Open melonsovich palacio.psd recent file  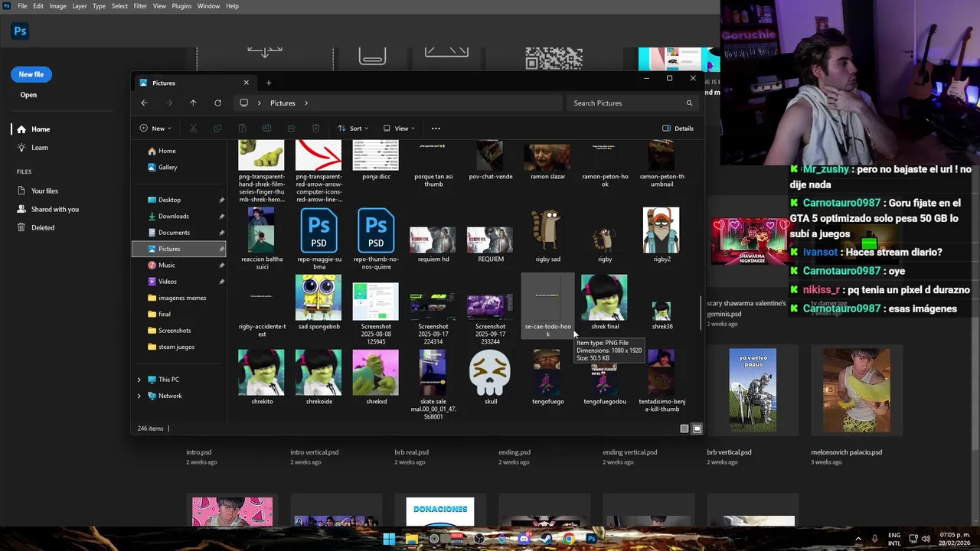pos(857,406)
